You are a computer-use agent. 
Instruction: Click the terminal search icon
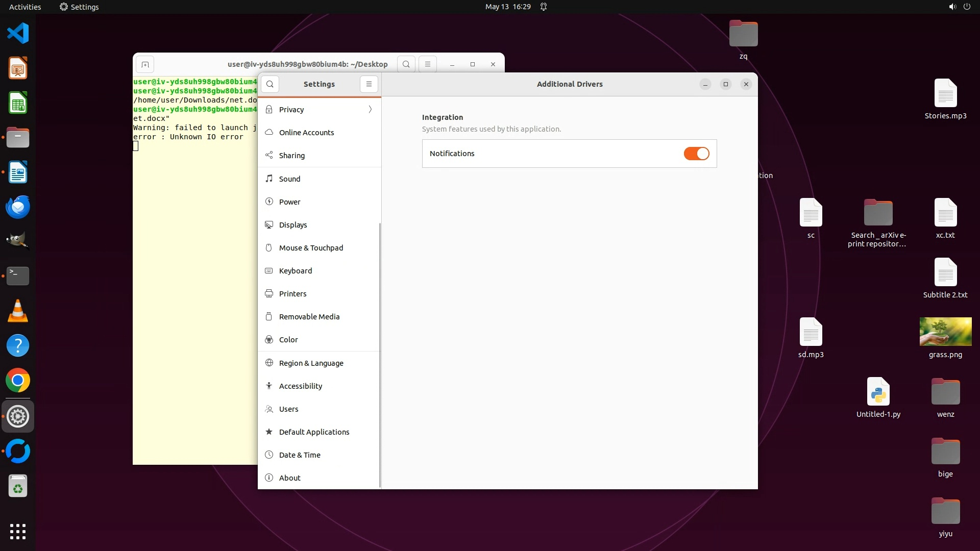tap(406, 64)
